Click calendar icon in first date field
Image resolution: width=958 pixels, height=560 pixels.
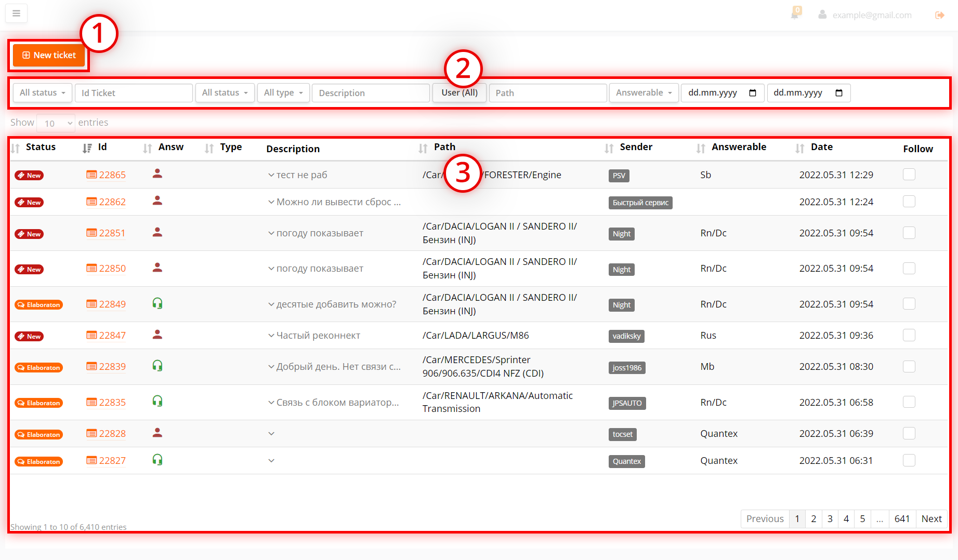coord(752,93)
